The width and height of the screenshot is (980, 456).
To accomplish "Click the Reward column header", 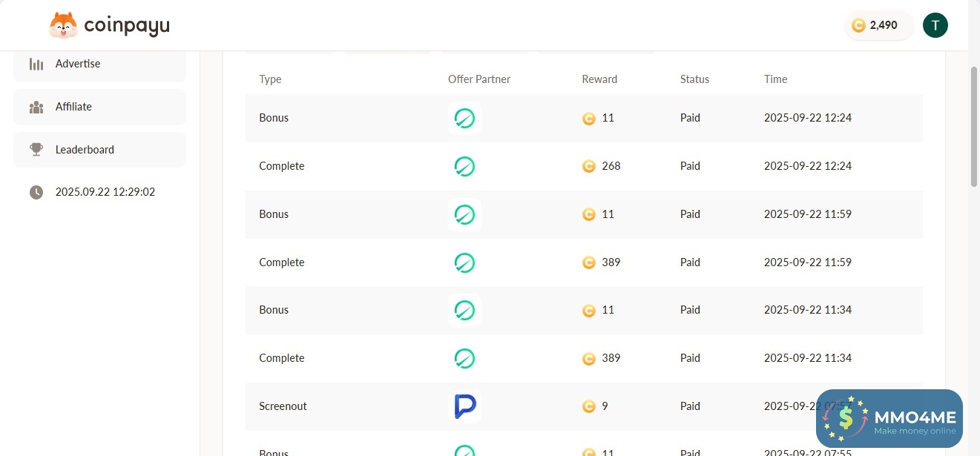I will pos(599,79).
